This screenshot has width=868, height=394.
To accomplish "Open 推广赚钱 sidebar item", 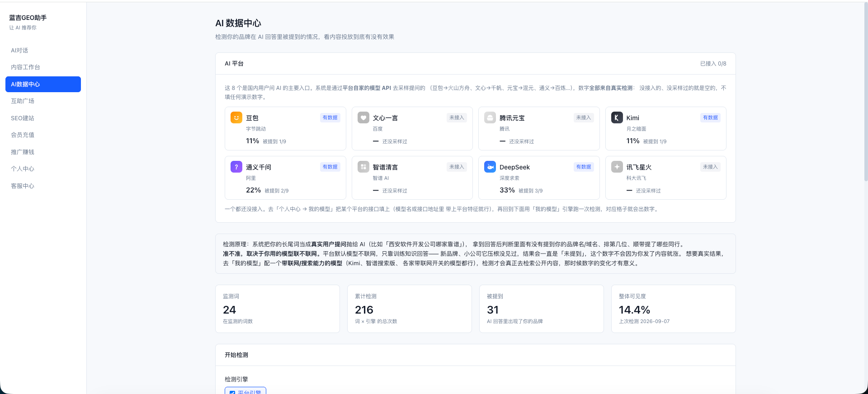I will click(43, 152).
